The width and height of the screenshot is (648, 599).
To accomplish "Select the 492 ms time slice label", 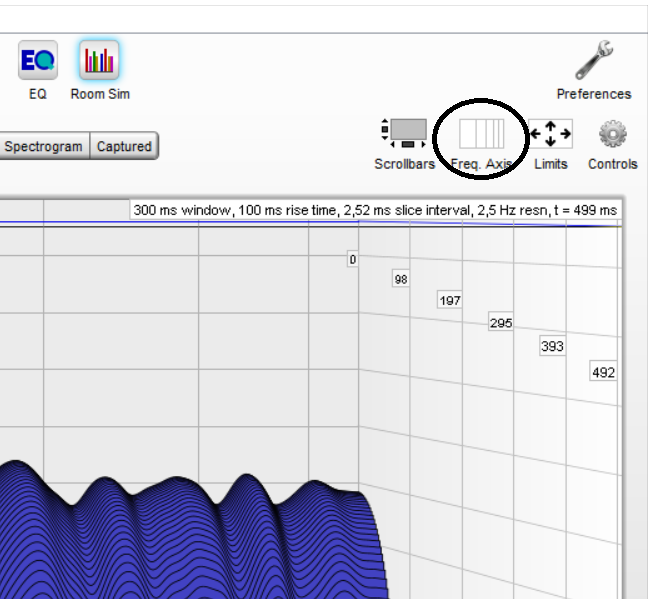I will [604, 372].
